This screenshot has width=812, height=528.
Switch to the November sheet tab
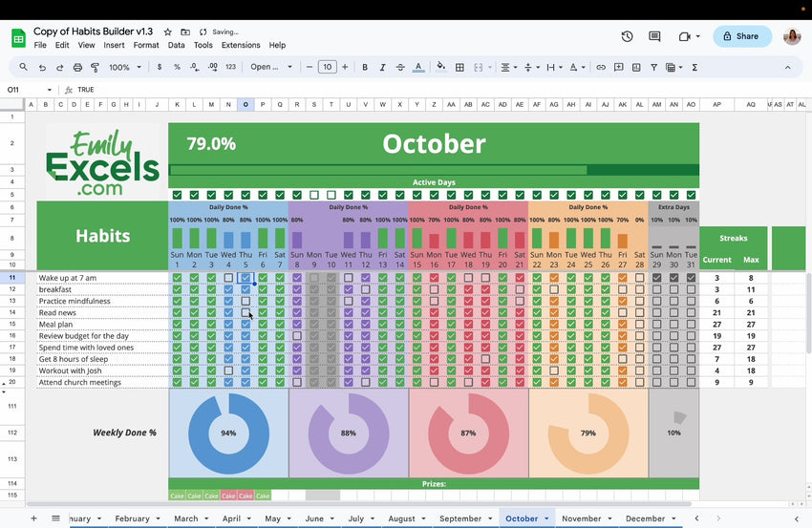coord(581,518)
